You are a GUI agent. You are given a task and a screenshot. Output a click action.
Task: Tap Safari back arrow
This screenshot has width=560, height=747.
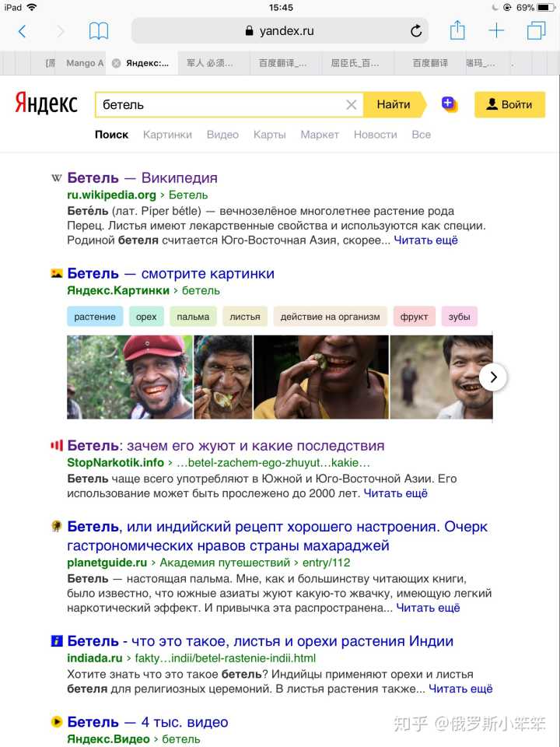(x=22, y=31)
